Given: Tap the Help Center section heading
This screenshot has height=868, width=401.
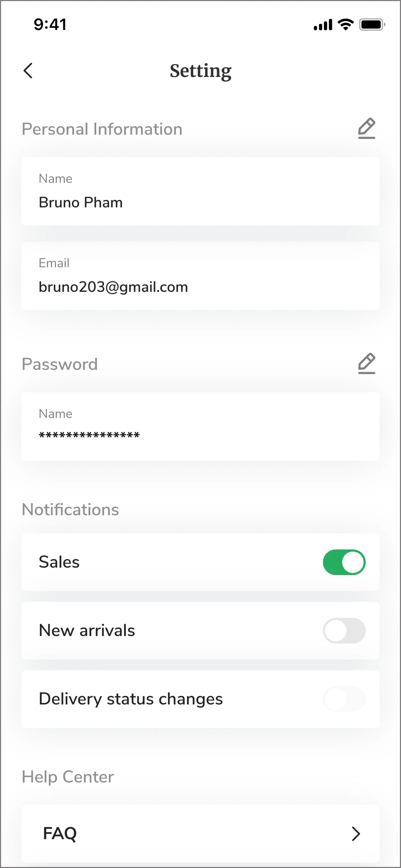Looking at the screenshot, I should [x=68, y=777].
